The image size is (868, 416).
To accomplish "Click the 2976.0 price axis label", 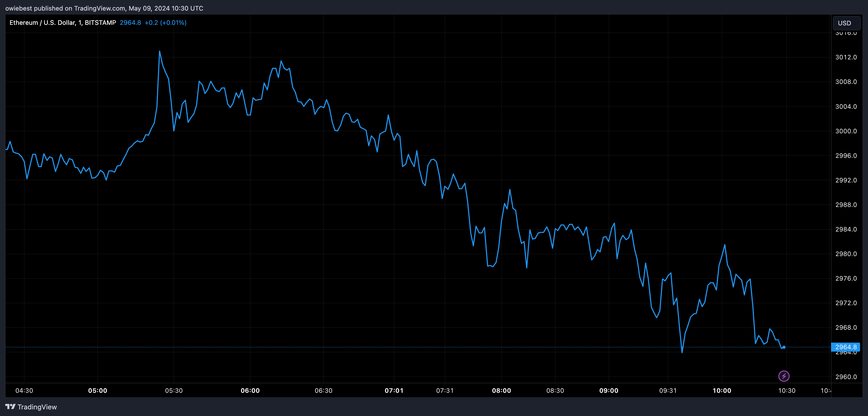I will coord(846,278).
